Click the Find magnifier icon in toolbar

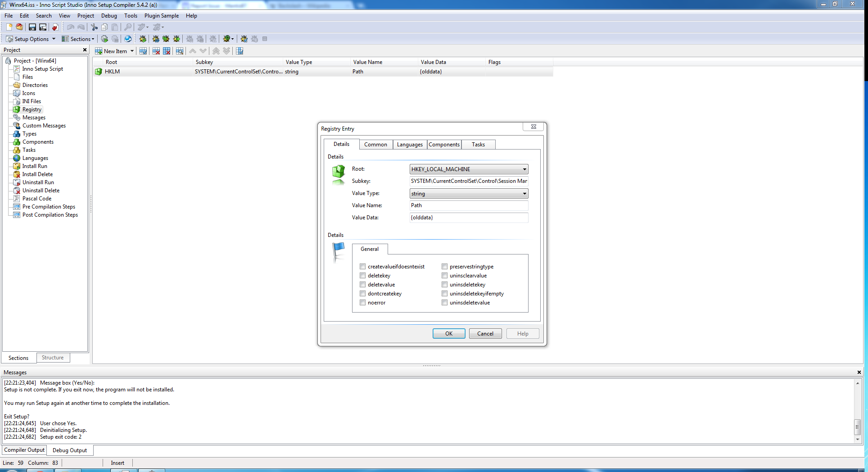pyautogui.click(x=128, y=27)
